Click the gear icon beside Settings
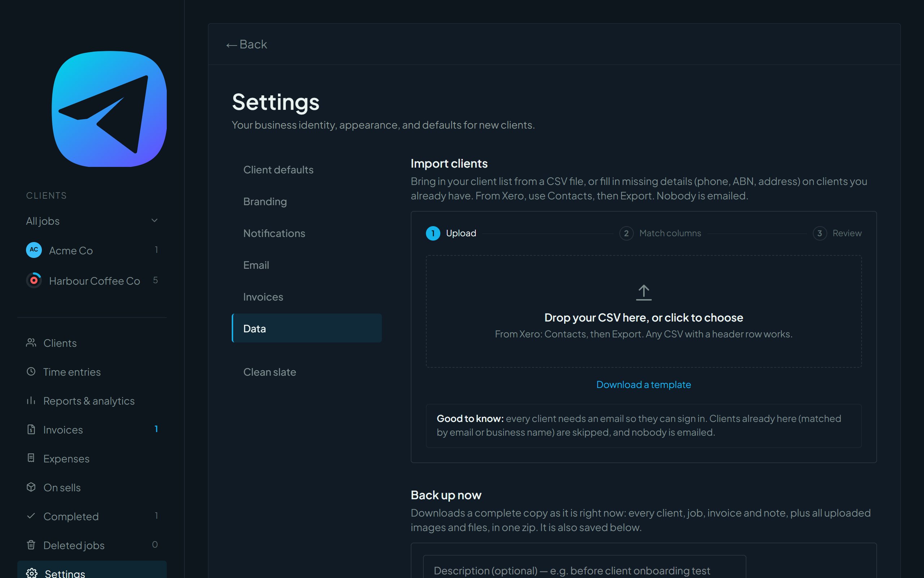The width and height of the screenshot is (924, 578). click(x=32, y=573)
